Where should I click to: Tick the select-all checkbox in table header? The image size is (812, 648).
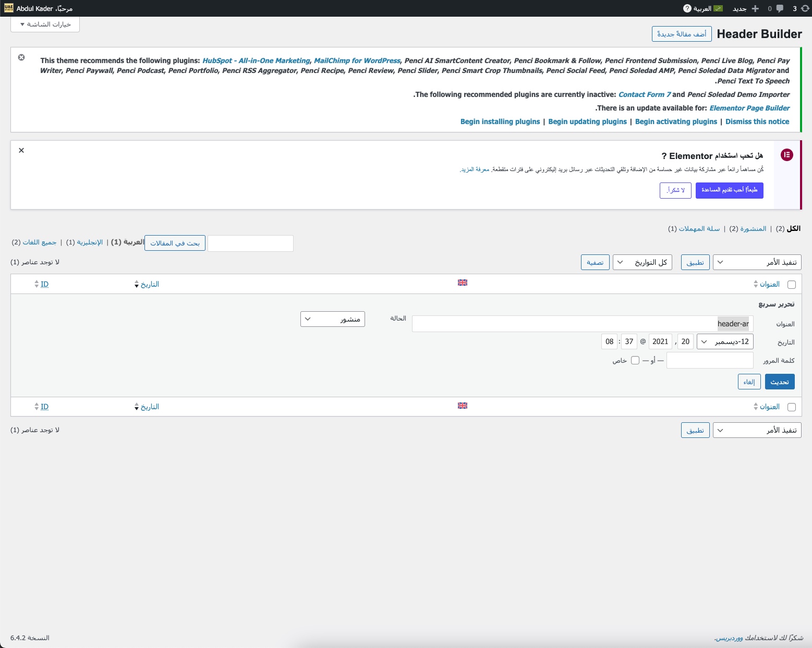[792, 285]
